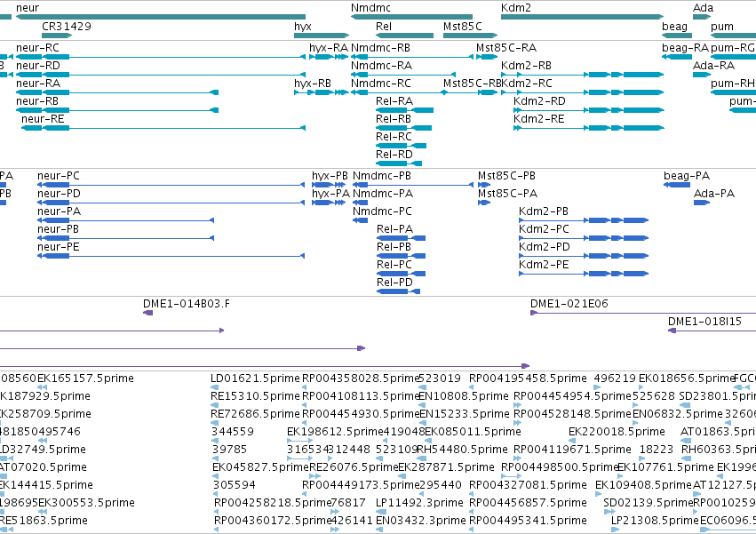The image size is (756, 534).
Task: Click the Mst85C-RA transcript
Action: 487,57
